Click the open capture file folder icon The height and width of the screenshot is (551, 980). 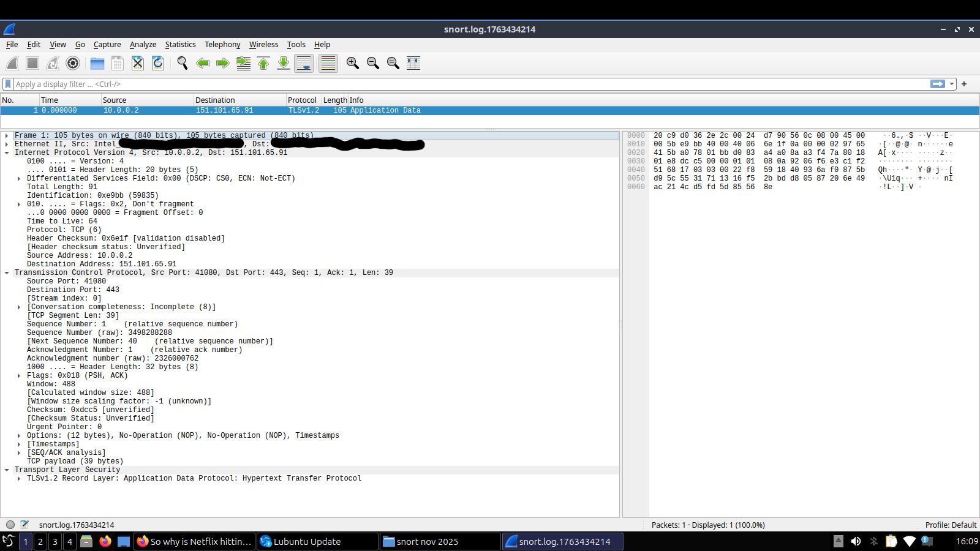coord(97,63)
